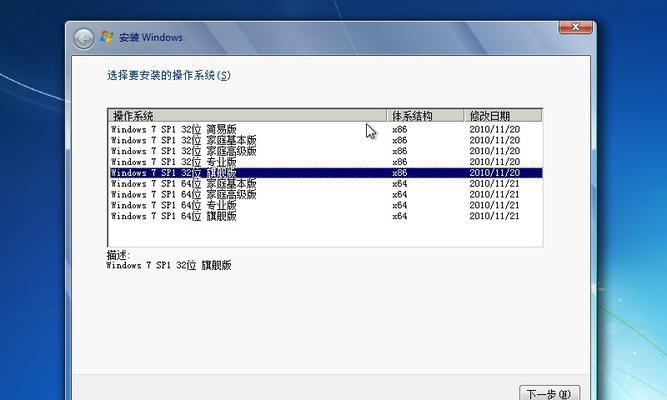Screen dimensions: 667x400
Task: Click 2010/11/20 date of 32位 专业版 row
Action: tap(494, 162)
